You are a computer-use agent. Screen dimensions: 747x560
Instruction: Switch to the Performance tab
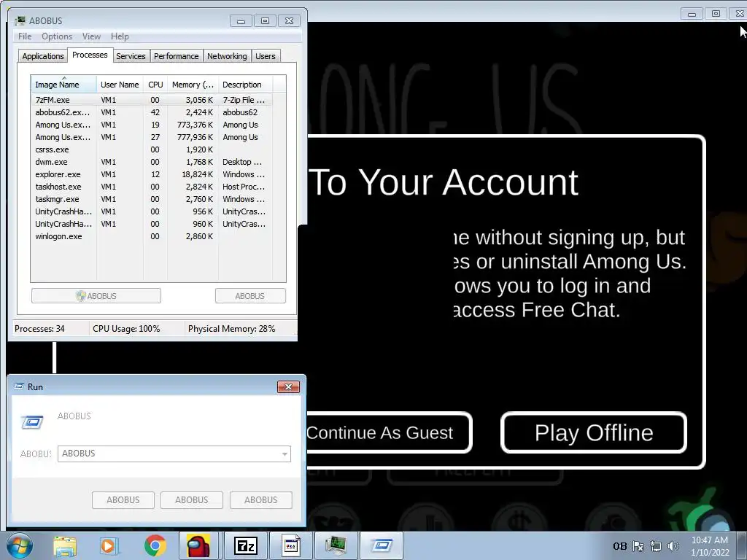point(177,56)
